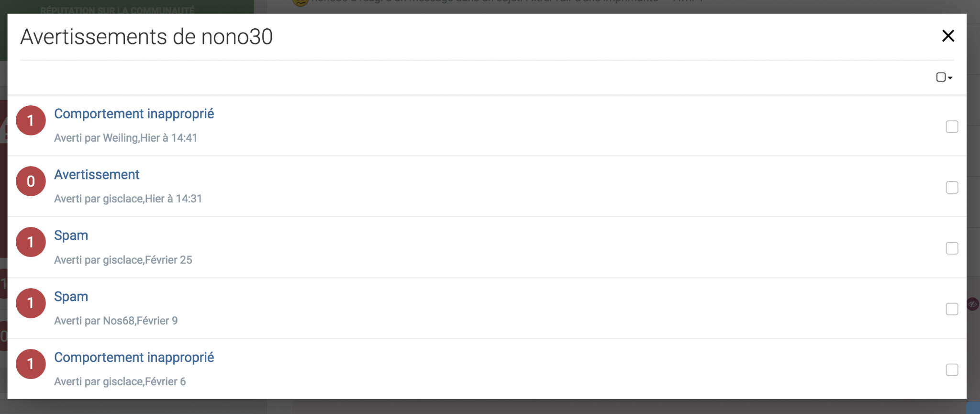Screen dimensions: 980x414
Task: Open the Spam warning from Février 25
Action: coord(71,235)
